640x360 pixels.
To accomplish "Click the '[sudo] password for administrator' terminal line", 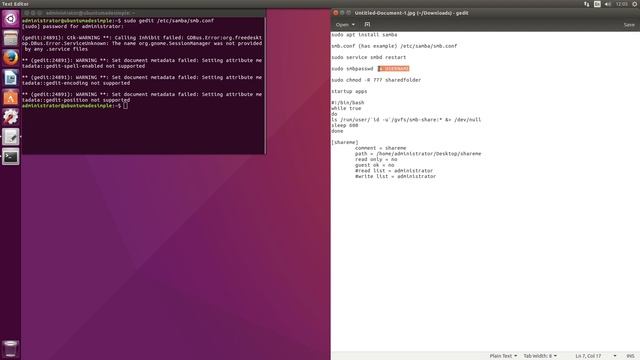I will [73, 26].
